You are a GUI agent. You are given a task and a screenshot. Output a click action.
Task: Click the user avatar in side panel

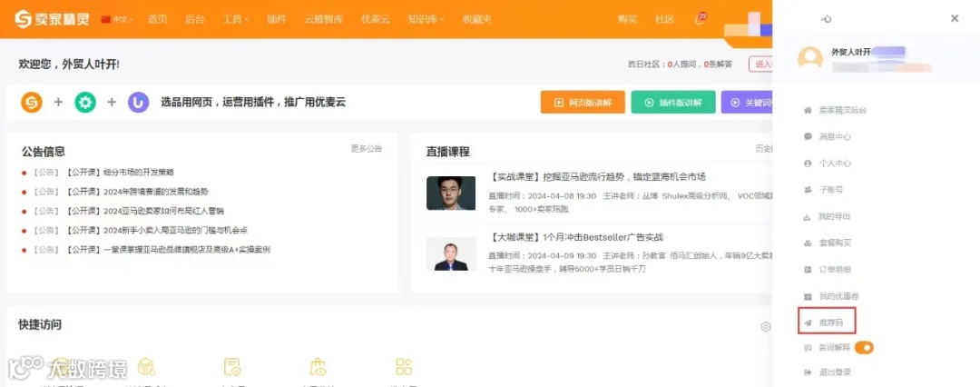810,58
